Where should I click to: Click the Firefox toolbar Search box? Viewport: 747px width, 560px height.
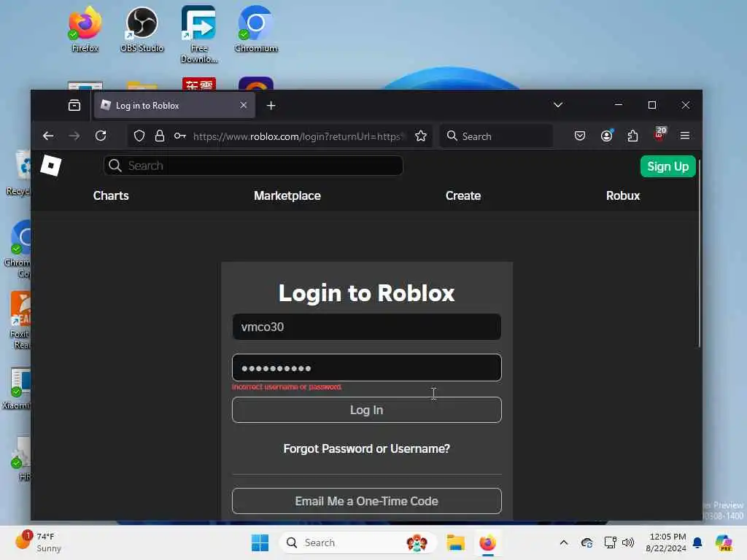tap(496, 136)
